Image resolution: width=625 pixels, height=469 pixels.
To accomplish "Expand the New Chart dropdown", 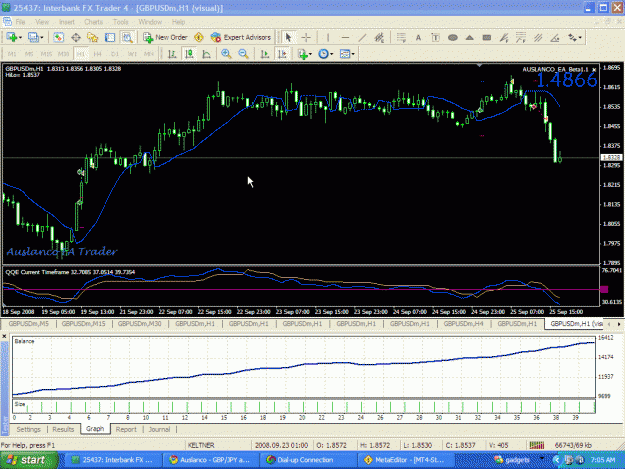I will click(20, 37).
